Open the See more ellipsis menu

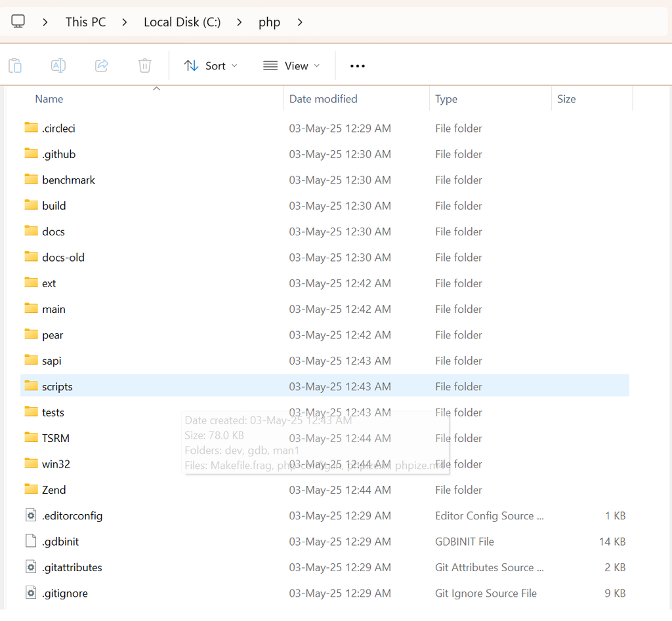358,66
